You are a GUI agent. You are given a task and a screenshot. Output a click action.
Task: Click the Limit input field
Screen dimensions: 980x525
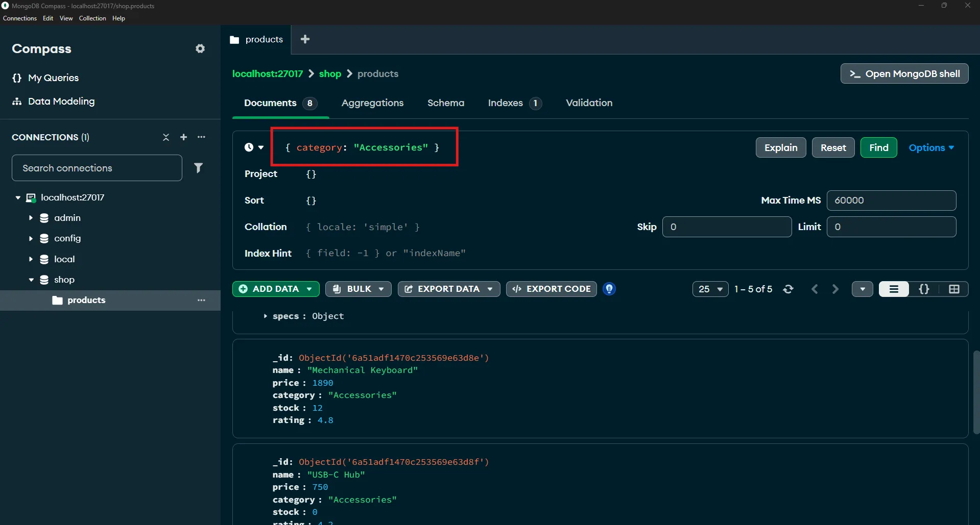(891, 227)
